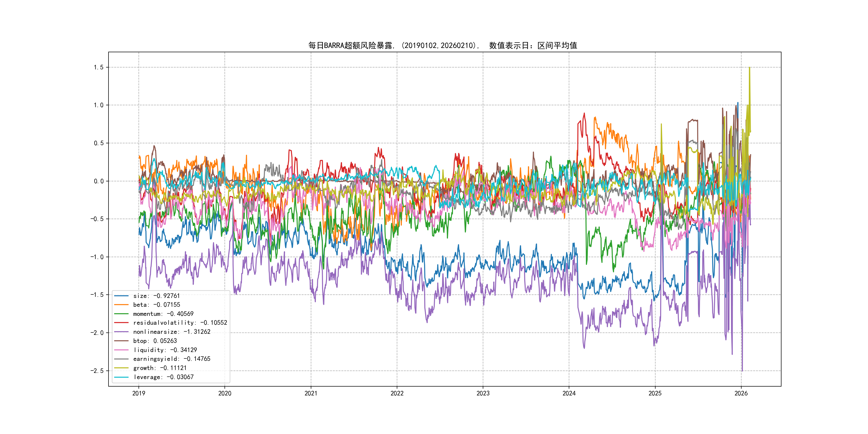This screenshot has height=434, width=868.
Task: Click the purple nonlinearsize legend line swatch
Action: point(121,332)
